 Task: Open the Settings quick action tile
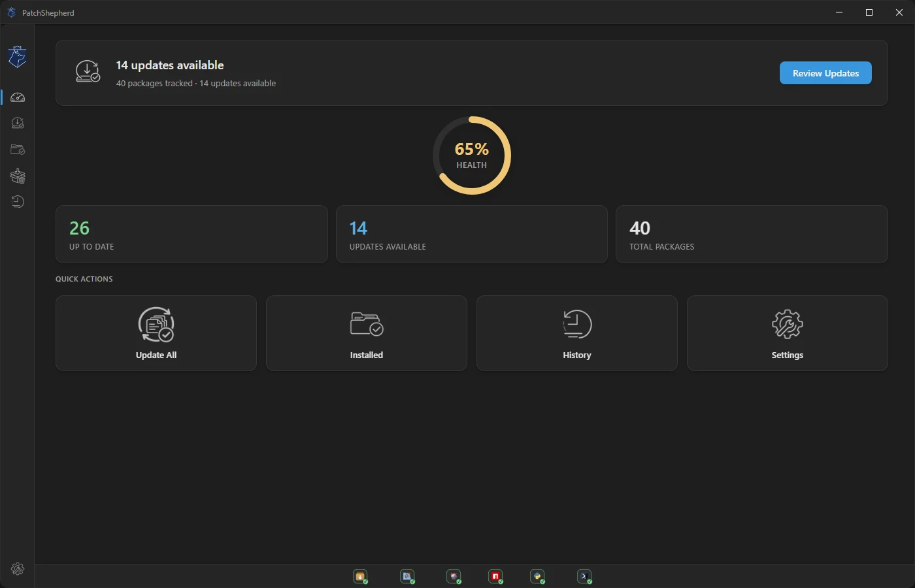click(x=788, y=333)
